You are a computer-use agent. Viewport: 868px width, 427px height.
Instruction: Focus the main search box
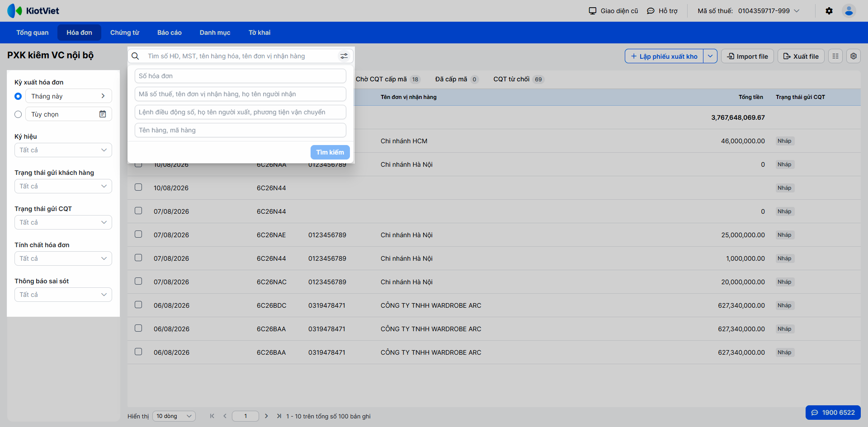point(241,56)
